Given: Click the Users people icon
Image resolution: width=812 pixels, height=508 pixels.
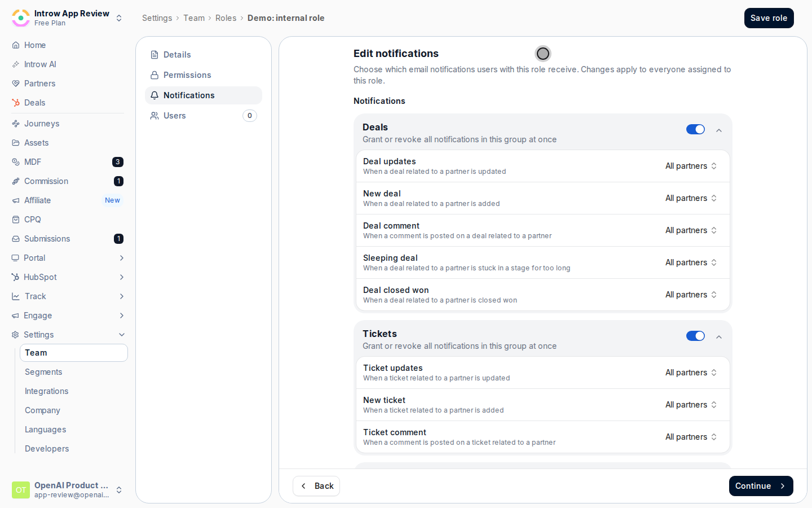Looking at the screenshot, I should (x=155, y=116).
